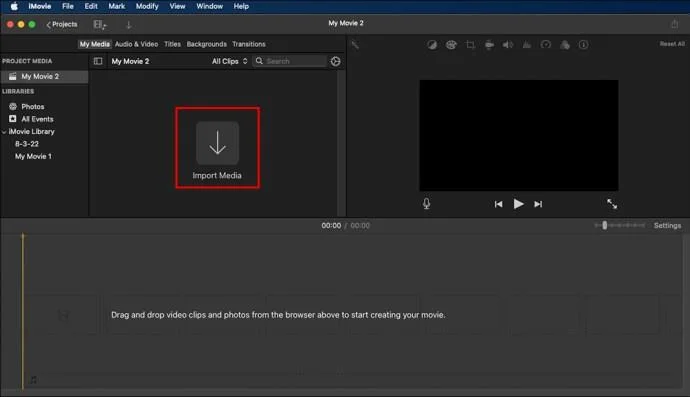The width and height of the screenshot is (690, 397).
Task: Collapse the iMovie Library tree
Action: coord(4,132)
